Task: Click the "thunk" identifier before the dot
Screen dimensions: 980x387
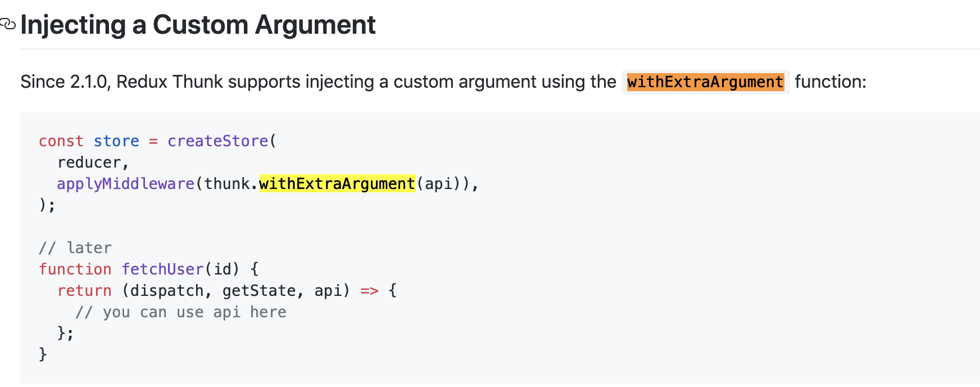Action: (x=226, y=184)
